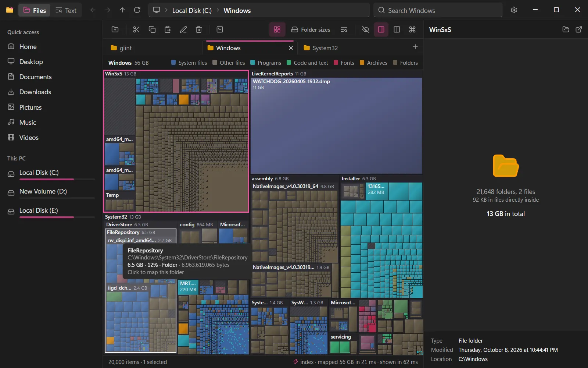Select Local Disk (E:) drive
588x368 pixels.
click(51, 212)
